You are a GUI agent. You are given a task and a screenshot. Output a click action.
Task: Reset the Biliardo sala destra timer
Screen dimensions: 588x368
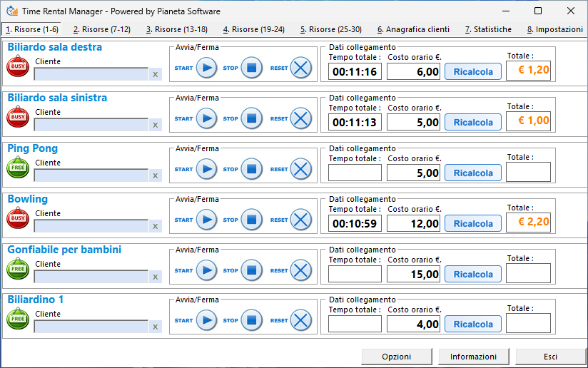point(300,68)
